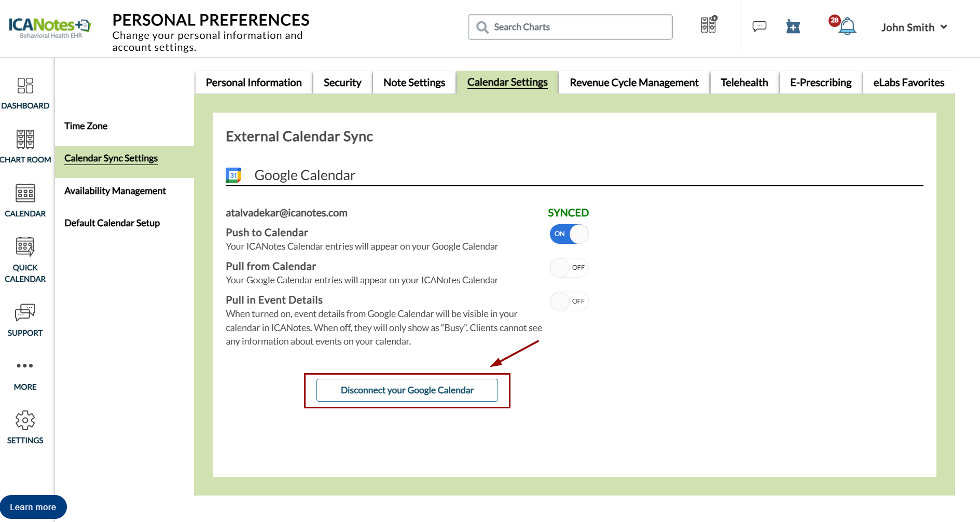Click the add chart icon in header
The image size is (980, 522).
point(709,24)
